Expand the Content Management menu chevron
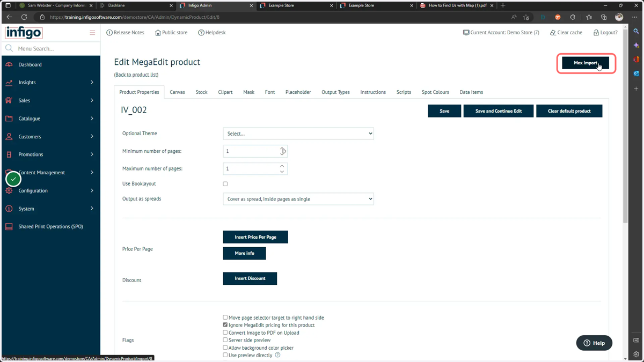Screen dimensions: 644x362 [92, 173]
